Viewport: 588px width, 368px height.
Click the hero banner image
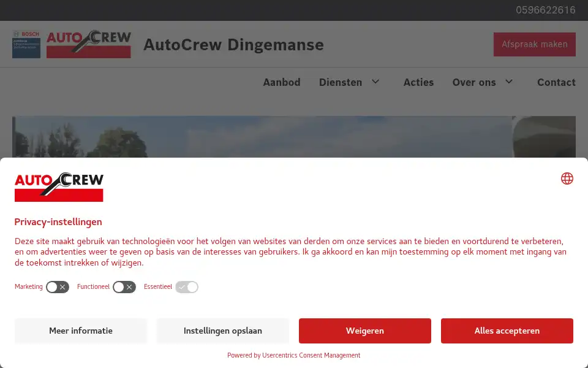point(293,137)
